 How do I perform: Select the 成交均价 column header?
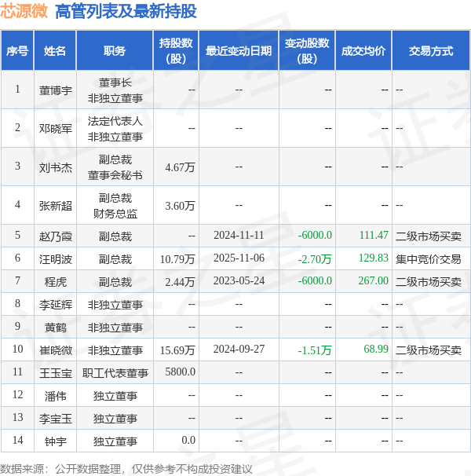pos(363,51)
